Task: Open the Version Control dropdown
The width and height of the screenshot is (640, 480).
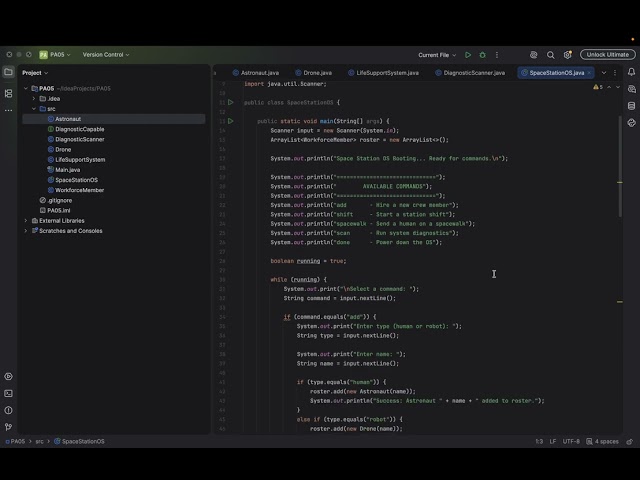Action: pyautogui.click(x=106, y=55)
